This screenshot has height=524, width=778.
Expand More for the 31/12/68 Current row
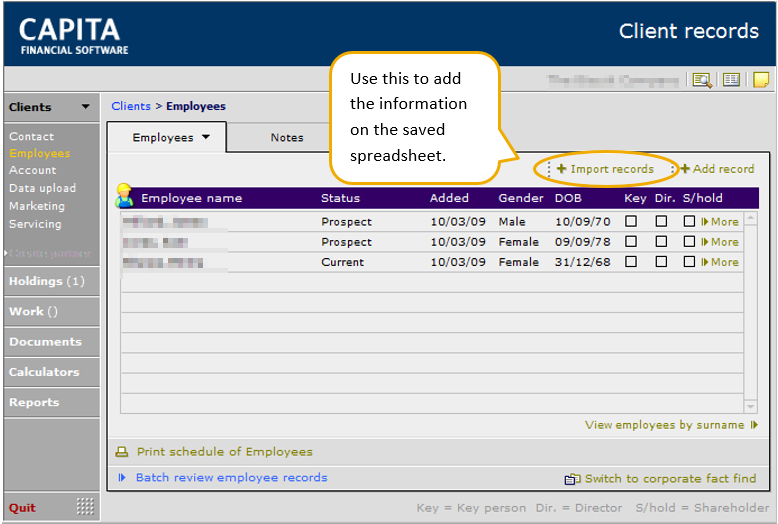pyautogui.click(x=720, y=262)
